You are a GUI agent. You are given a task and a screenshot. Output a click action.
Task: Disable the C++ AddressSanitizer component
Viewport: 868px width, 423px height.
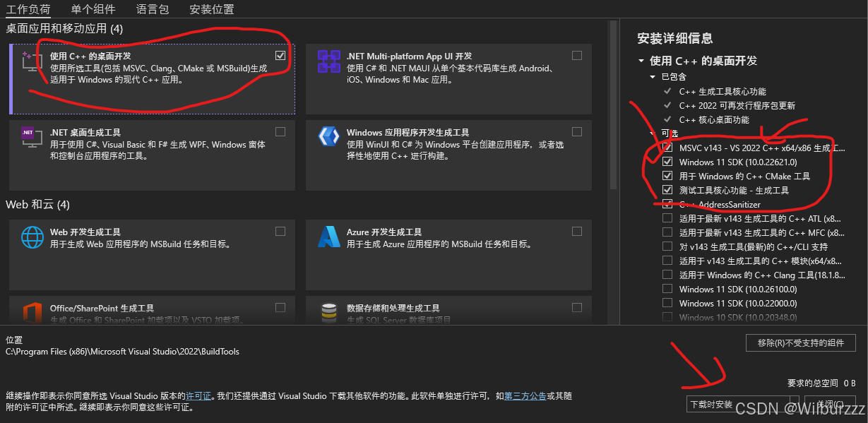667,204
